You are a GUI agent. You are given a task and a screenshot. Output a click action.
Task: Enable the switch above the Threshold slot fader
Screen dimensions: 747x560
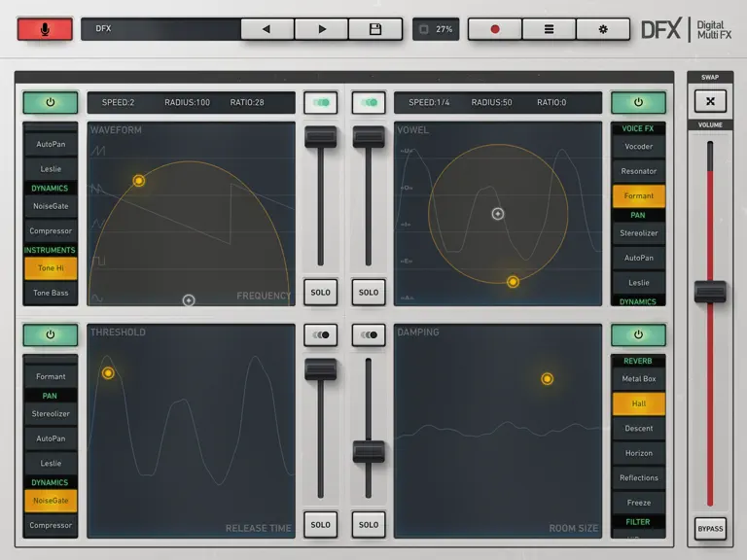(321, 334)
